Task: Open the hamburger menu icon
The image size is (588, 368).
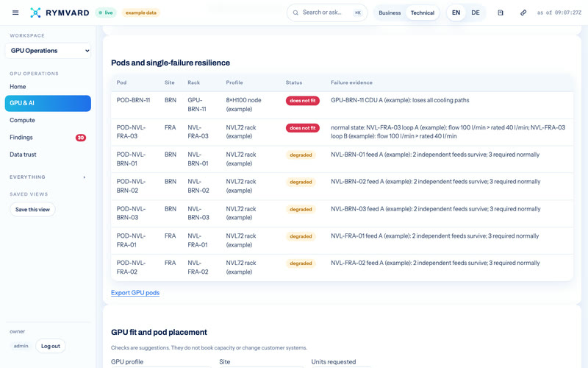Action: click(15, 13)
